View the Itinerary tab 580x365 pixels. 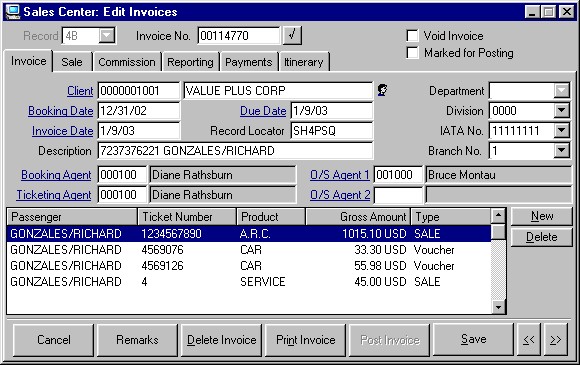coord(304,62)
